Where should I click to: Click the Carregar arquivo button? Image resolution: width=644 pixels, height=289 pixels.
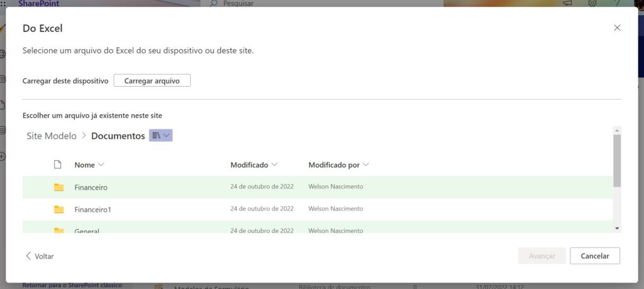(152, 81)
